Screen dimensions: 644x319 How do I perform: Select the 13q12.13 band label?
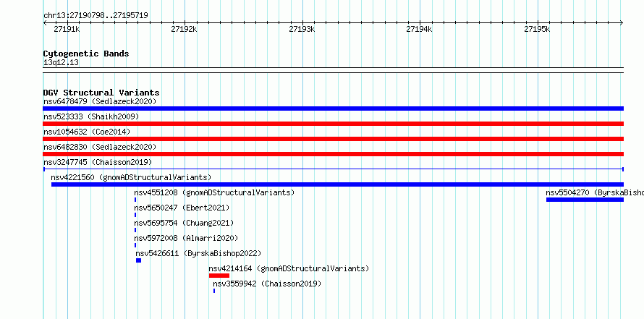61,63
